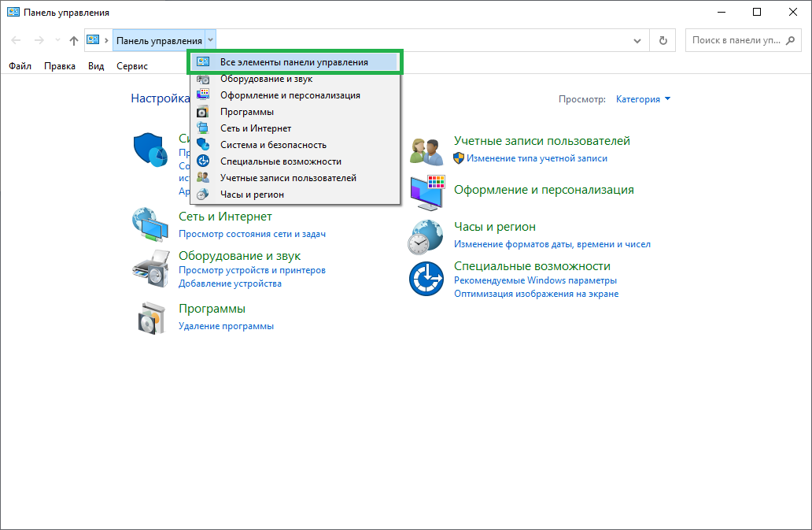Image resolution: width=812 pixels, height=530 pixels.
Task: Click the Forward navigation arrow
Action: tap(39, 40)
